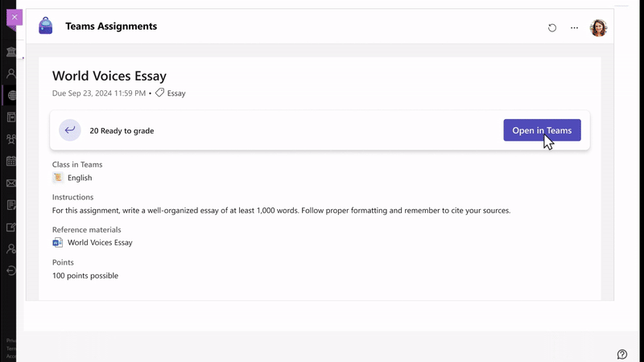Open the user profile avatar
Screen dimensions: 644x362
(x=598, y=28)
